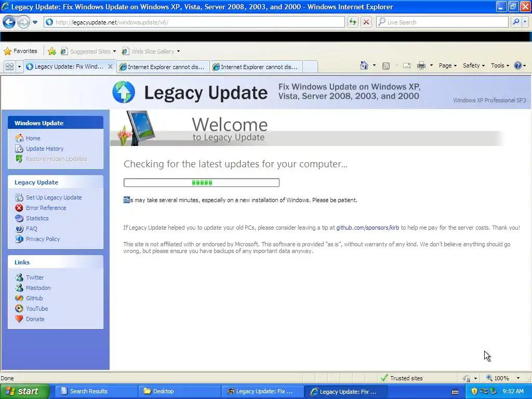Screen dimensions: 532x399
Task: Switch to Desktop folder taskbar window
Action: pos(179,391)
